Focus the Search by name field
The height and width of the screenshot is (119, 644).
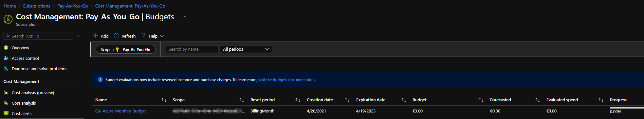point(192,49)
